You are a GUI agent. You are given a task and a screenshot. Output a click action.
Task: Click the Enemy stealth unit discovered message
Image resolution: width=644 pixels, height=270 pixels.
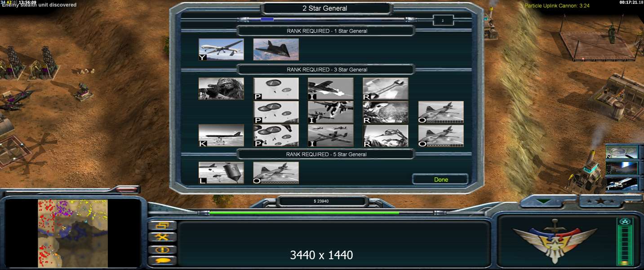[39, 5]
